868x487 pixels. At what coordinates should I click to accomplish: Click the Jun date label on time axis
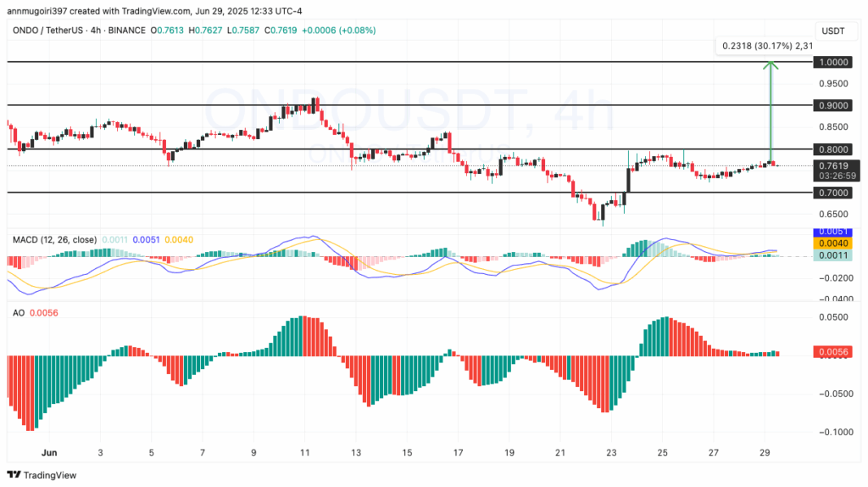coord(49,453)
